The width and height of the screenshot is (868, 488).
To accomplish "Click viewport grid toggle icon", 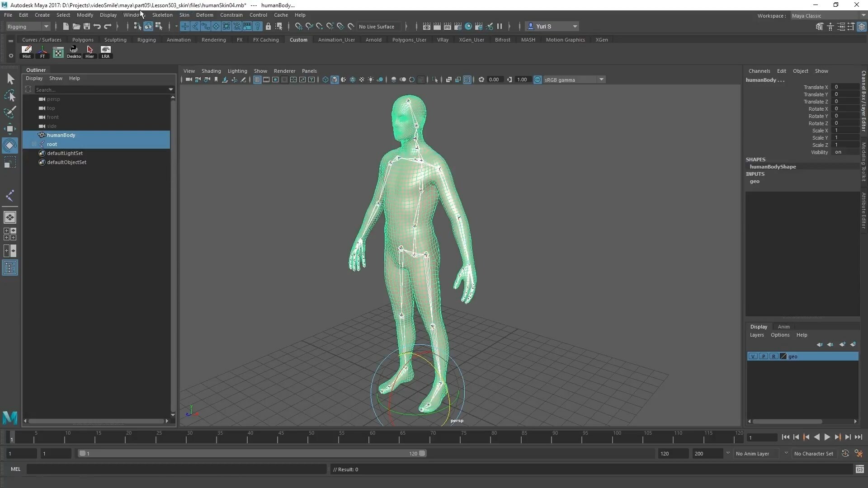I will pyautogui.click(x=257, y=80).
